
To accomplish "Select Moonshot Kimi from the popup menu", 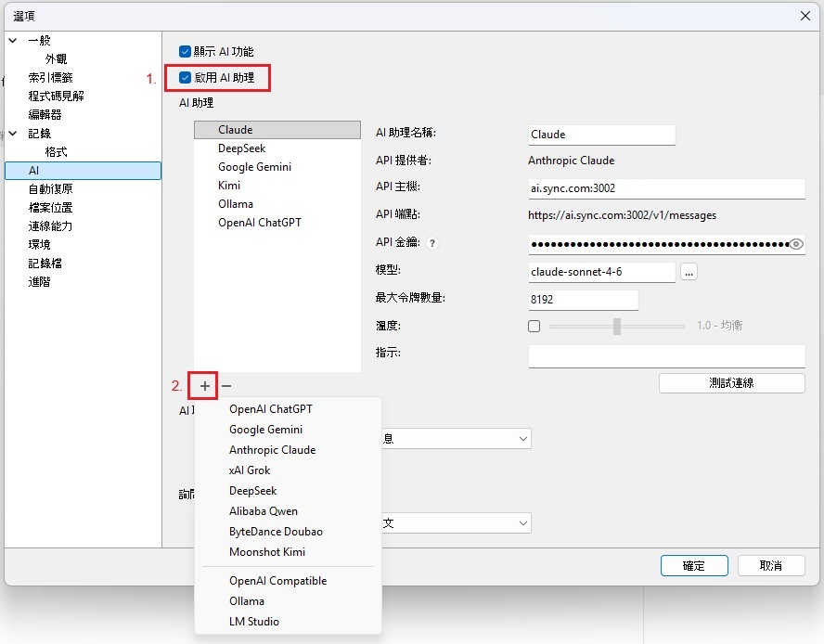I will coord(267,552).
